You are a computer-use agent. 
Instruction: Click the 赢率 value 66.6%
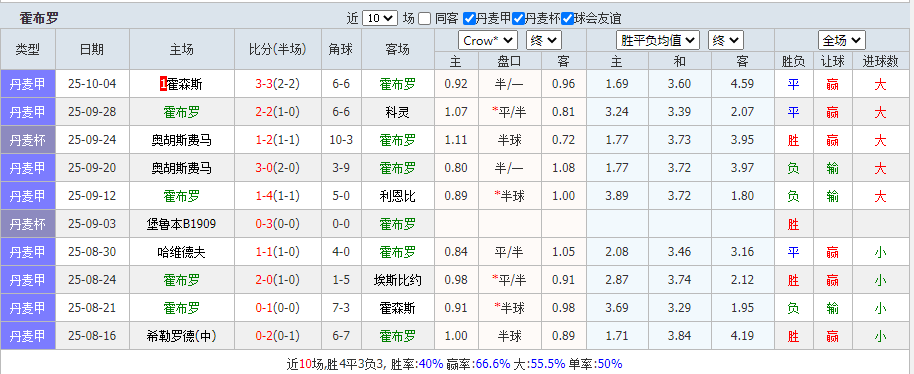pyautogui.click(x=494, y=364)
